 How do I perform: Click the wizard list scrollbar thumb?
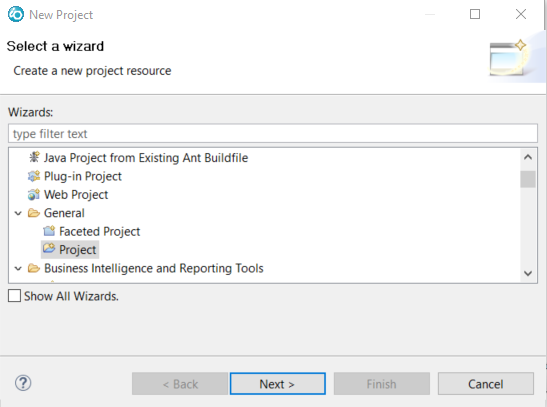528,179
